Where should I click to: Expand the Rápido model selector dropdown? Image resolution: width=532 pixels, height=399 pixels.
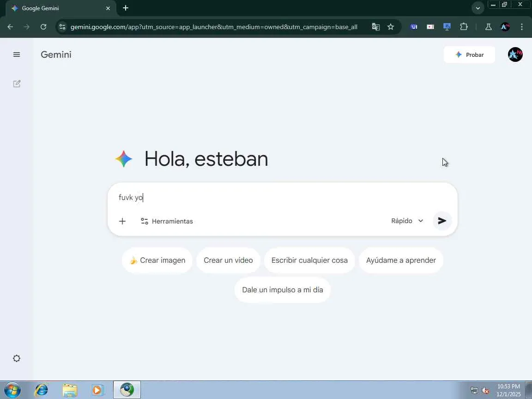(407, 221)
